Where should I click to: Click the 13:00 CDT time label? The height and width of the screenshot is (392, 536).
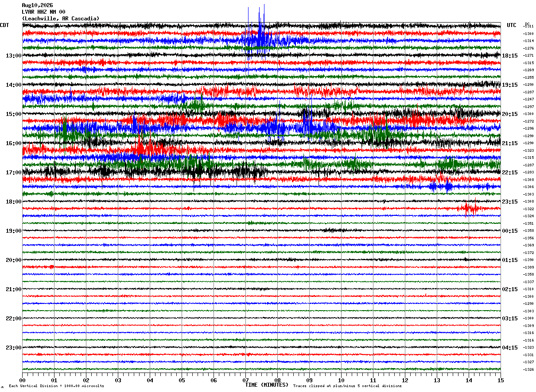tap(13, 56)
